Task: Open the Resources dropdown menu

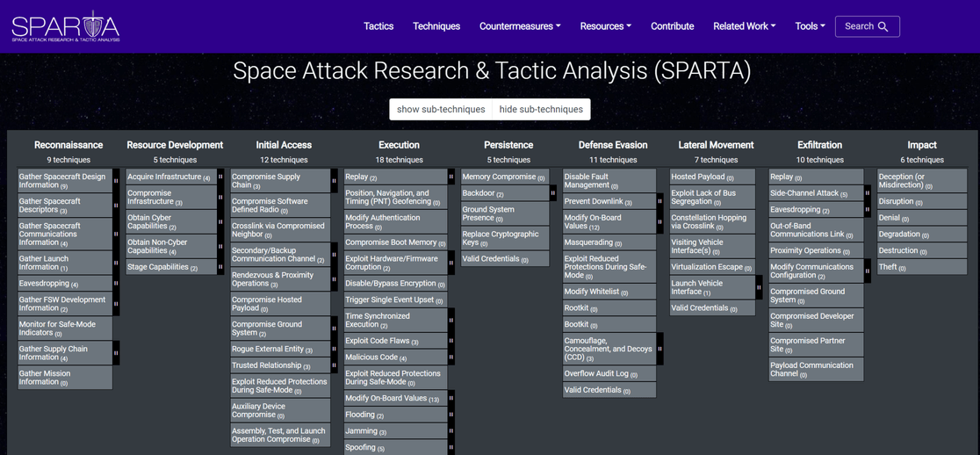Action: click(x=606, y=26)
